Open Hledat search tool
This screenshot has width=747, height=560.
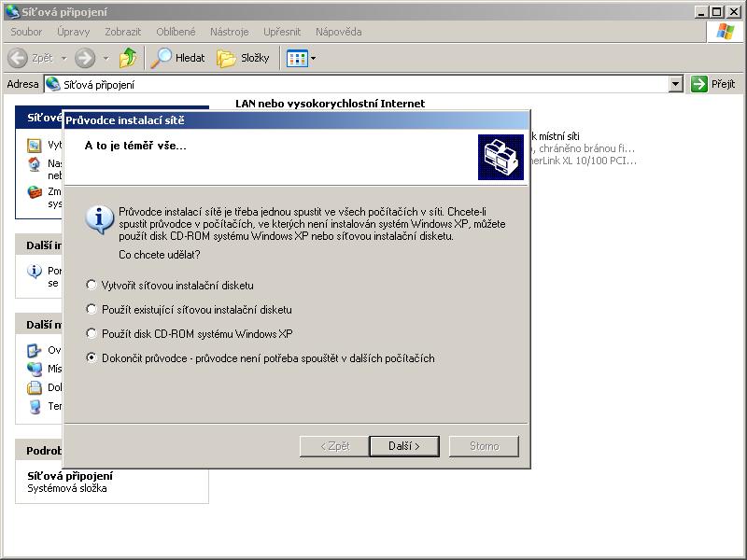(178, 58)
